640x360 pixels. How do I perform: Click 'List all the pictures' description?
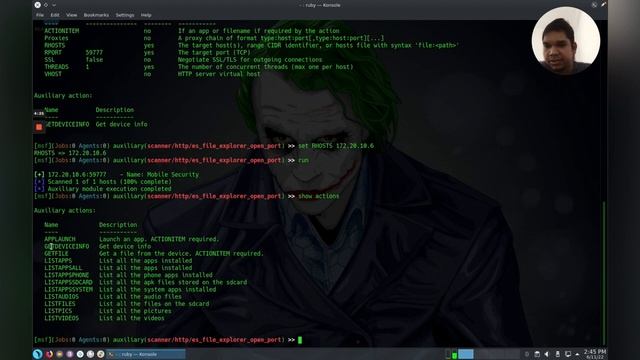(x=135, y=311)
